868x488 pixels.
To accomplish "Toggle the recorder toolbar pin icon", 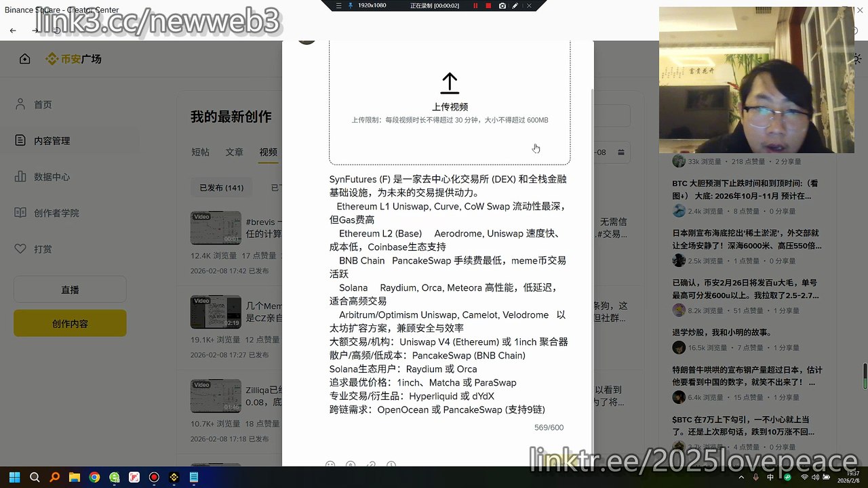I will (350, 5).
